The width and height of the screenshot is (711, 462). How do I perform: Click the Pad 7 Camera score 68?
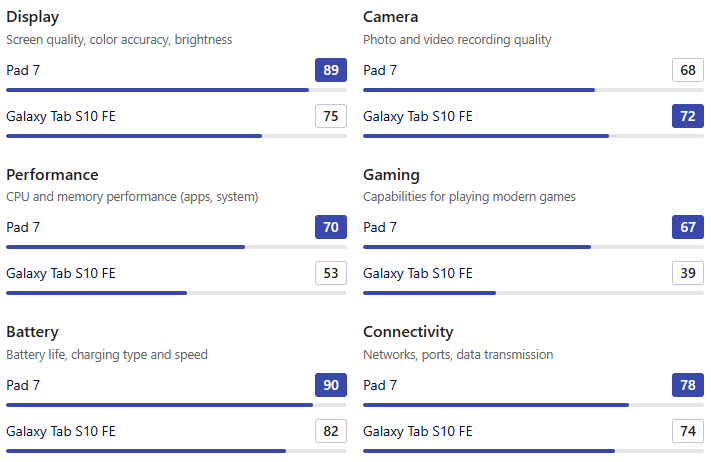pyautogui.click(x=688, y=70)
